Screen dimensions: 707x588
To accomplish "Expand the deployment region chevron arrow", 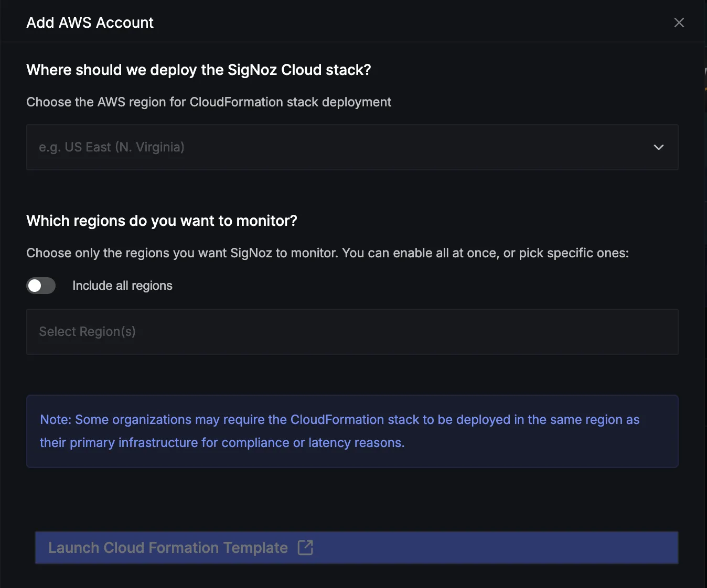I will [659, 147].
